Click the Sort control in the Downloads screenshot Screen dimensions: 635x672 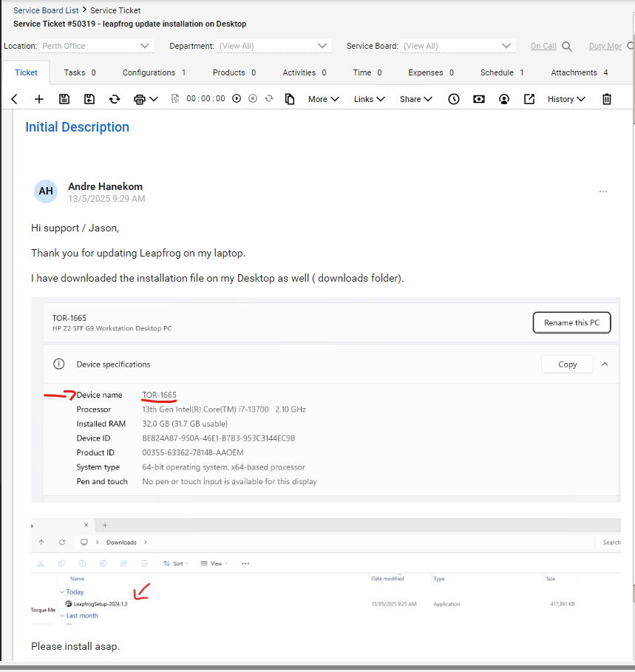pos(176,564)
